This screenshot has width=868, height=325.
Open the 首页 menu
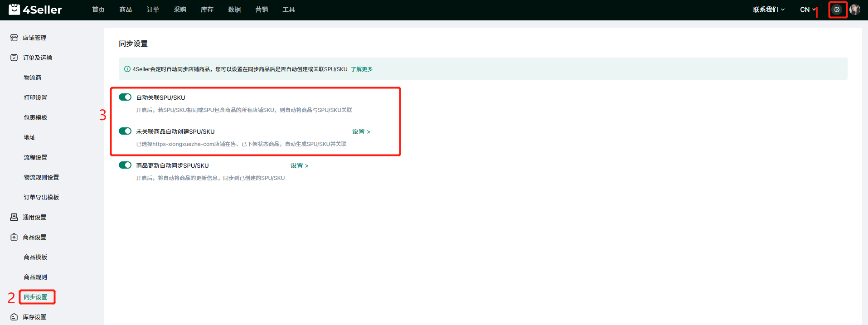pyautogui.click(x=98, y=10)
